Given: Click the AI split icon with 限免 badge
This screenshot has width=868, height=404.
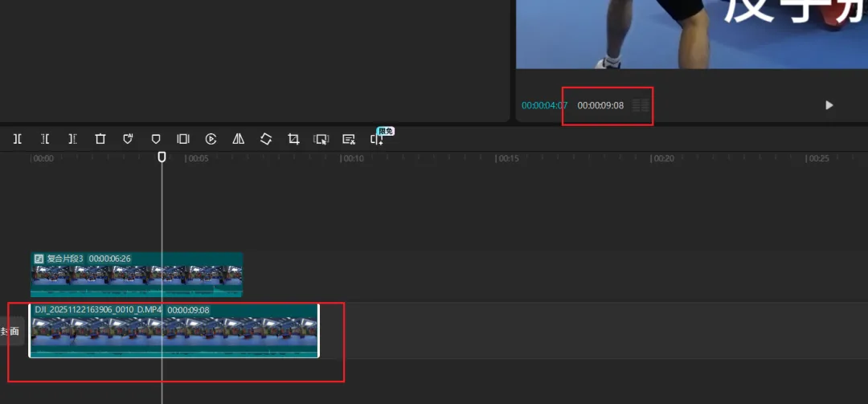Looking at the screenshot, I should tap(377, 140).
